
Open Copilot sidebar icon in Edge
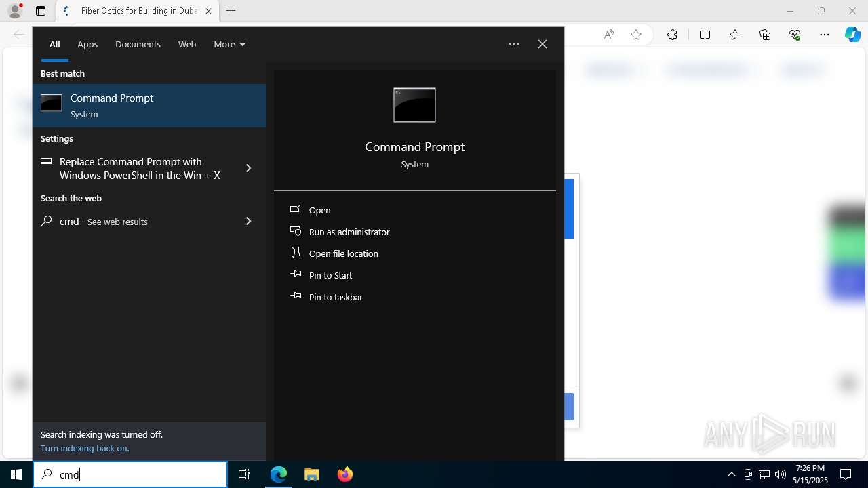pos(853,35)
